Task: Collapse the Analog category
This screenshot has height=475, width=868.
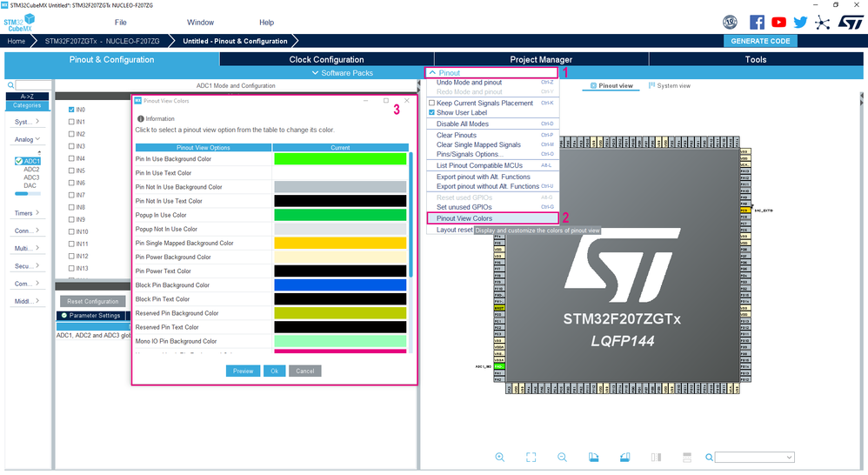Action: click(x=27, y=139)
